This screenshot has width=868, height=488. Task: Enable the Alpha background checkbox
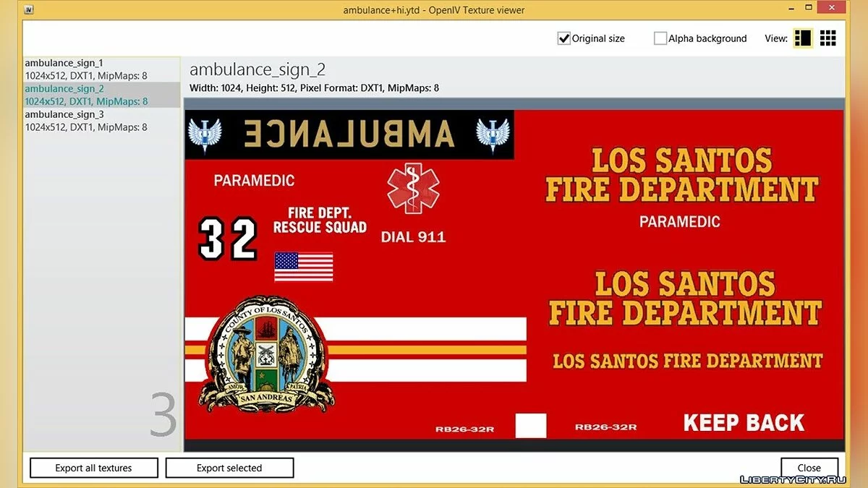click(660, 38)
